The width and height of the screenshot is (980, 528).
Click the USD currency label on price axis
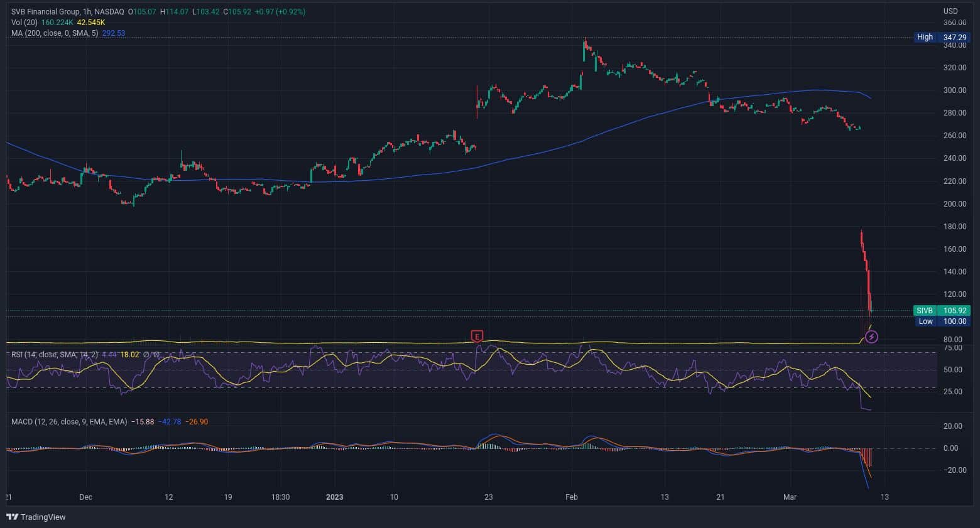[950, 11]
